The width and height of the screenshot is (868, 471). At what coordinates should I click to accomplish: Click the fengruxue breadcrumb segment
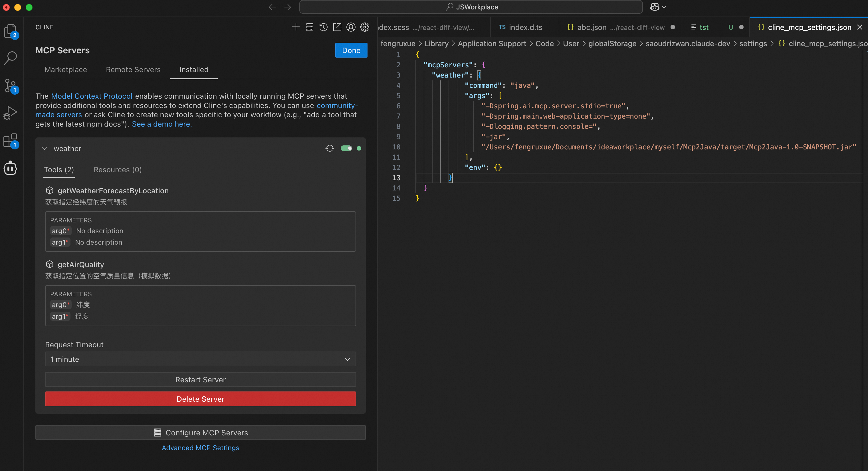398,43
